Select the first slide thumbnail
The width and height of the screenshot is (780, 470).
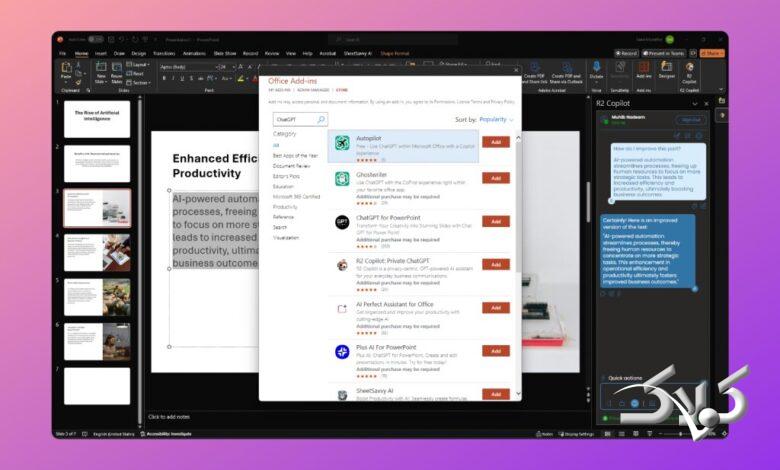(x=97, y=119)
